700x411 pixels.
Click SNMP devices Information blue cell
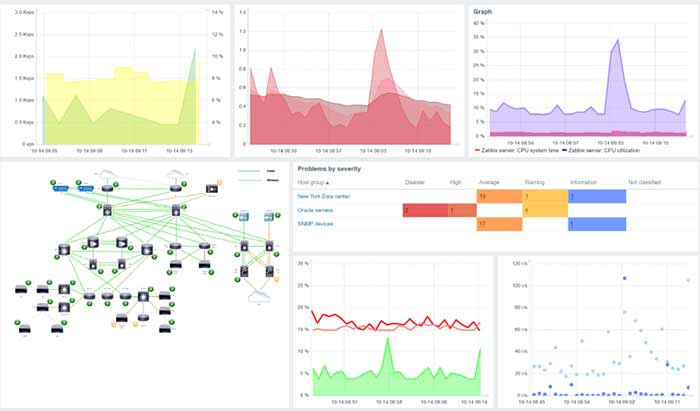[x=597, y=225]
